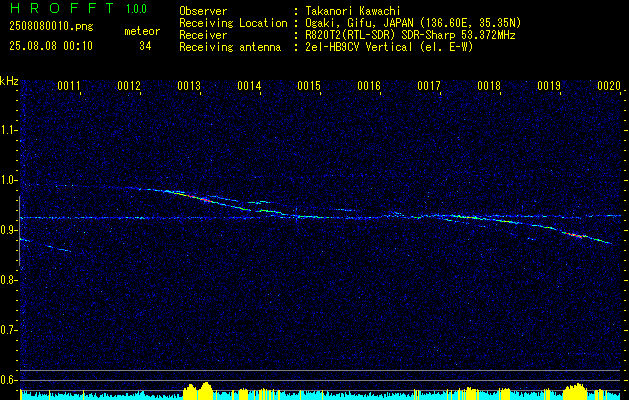Click time marker 0011
Viewport: 629px width, 400px height.
tap(69, 86)
